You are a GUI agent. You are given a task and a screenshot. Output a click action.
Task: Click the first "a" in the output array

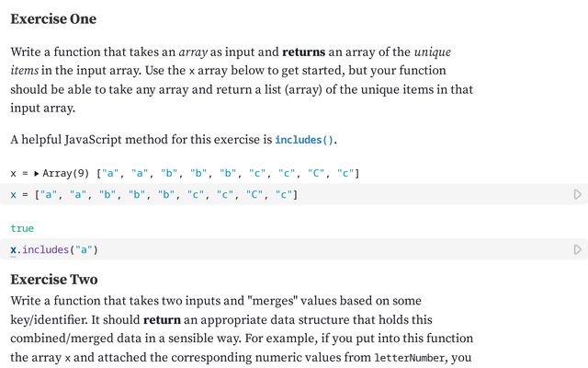point(110,174)
